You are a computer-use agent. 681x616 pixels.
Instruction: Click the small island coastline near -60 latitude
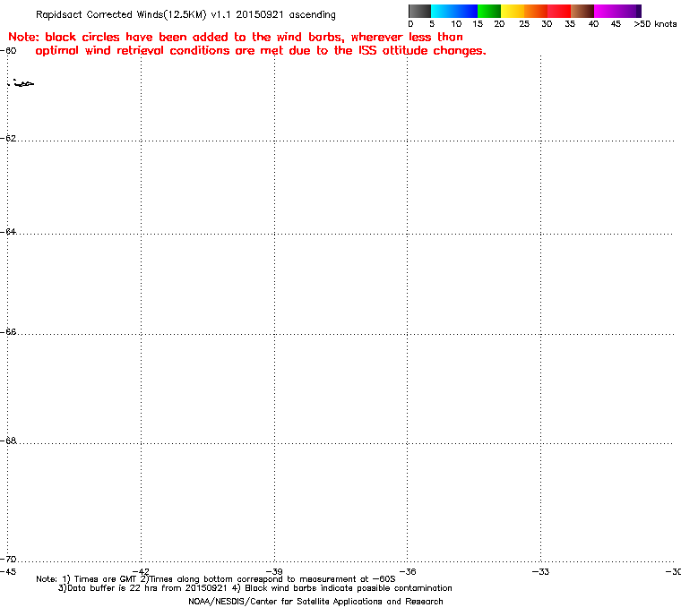point(22,83)
